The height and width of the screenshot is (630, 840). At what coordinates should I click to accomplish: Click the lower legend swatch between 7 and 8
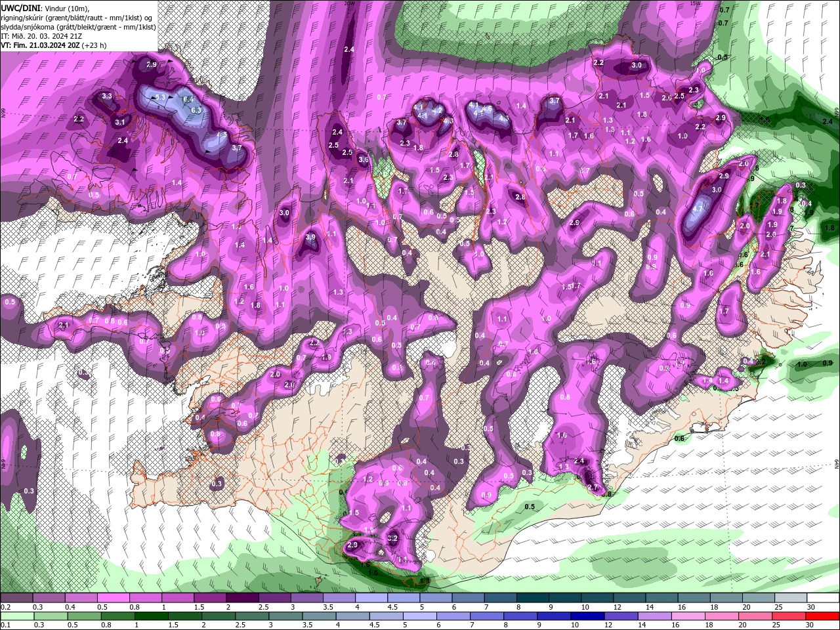[x=486, y=616]
